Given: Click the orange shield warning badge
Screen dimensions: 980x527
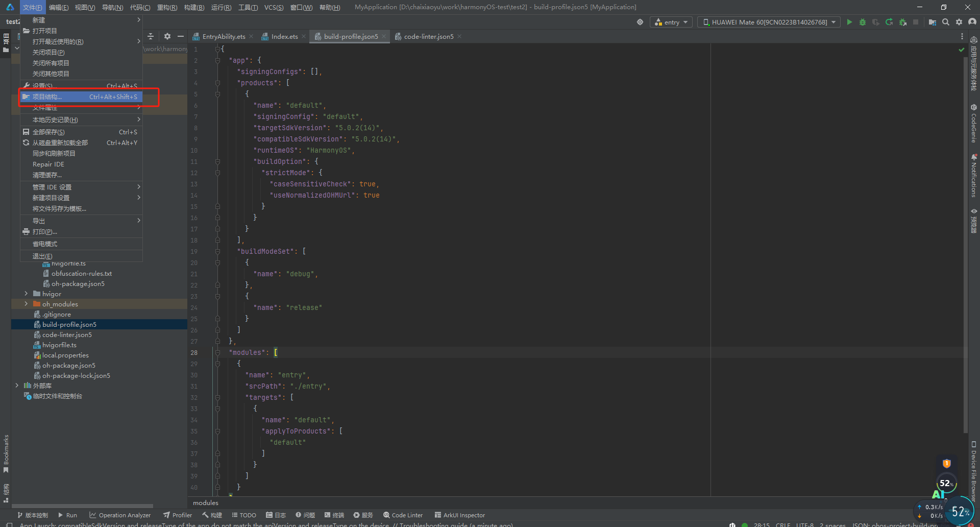Looking at the screenshot, I should pyautogui.click(x=947, y=463).
